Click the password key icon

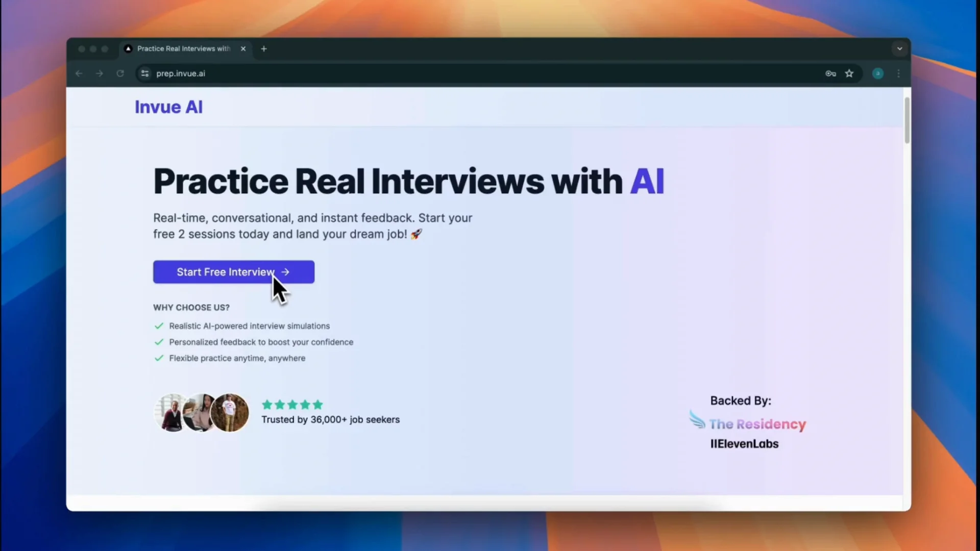(x=830, y=73)
